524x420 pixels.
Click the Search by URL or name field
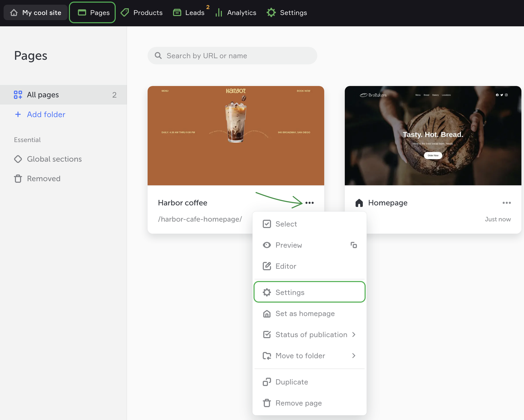point(233,56)
